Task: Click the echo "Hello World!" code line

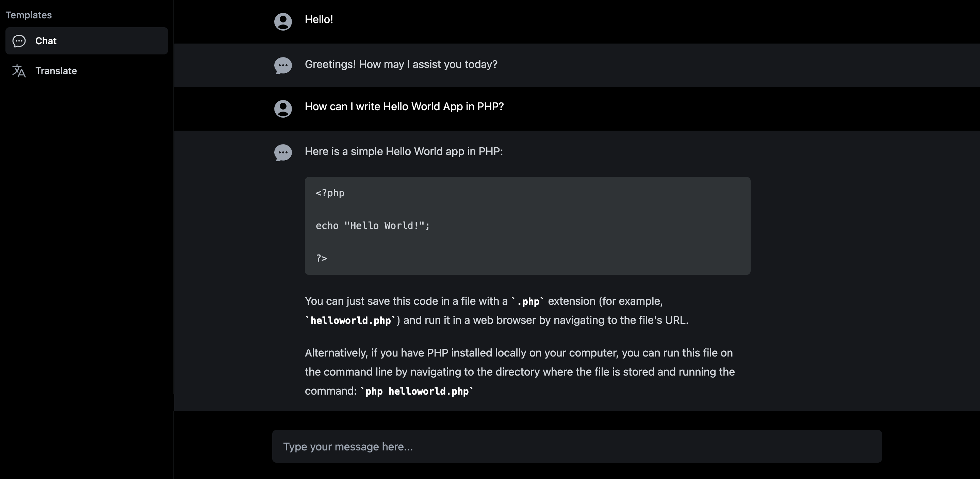Action: [x=373, y=226]
